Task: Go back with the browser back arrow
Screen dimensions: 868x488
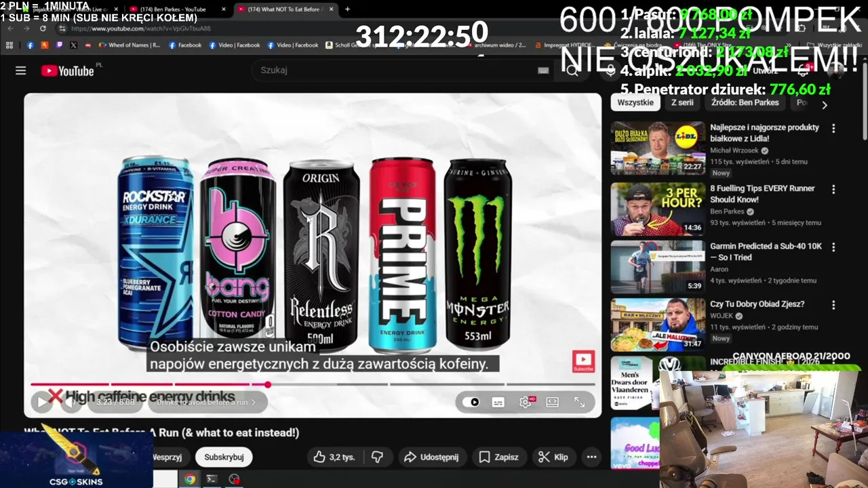Action: [10, 28]
